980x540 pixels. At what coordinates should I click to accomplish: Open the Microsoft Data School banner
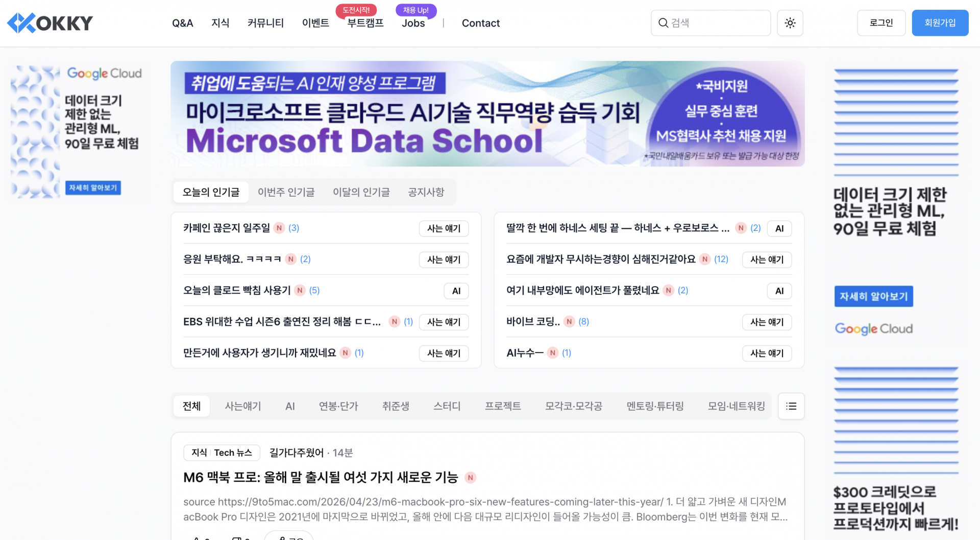pos(487,113)
